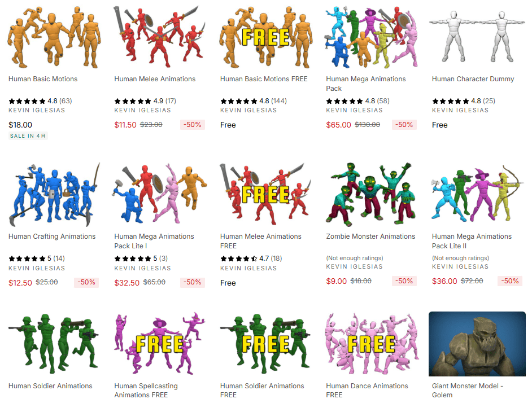Click the SALE IN 4 badge on Human Basic Motions
Viewport: 532px width, 399px height.
[x=28, y=136]
